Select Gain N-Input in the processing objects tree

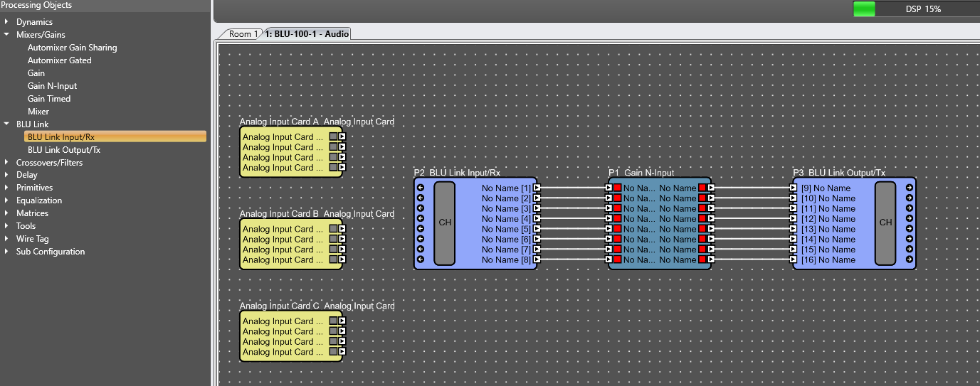tap(52, 86)
